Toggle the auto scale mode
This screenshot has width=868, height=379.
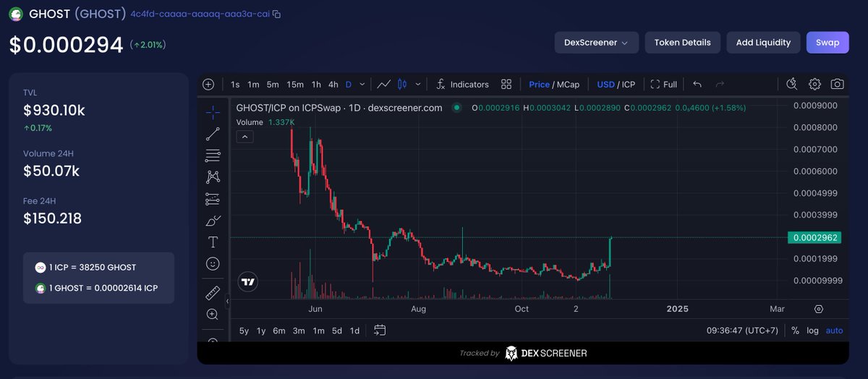click(835, 331)
